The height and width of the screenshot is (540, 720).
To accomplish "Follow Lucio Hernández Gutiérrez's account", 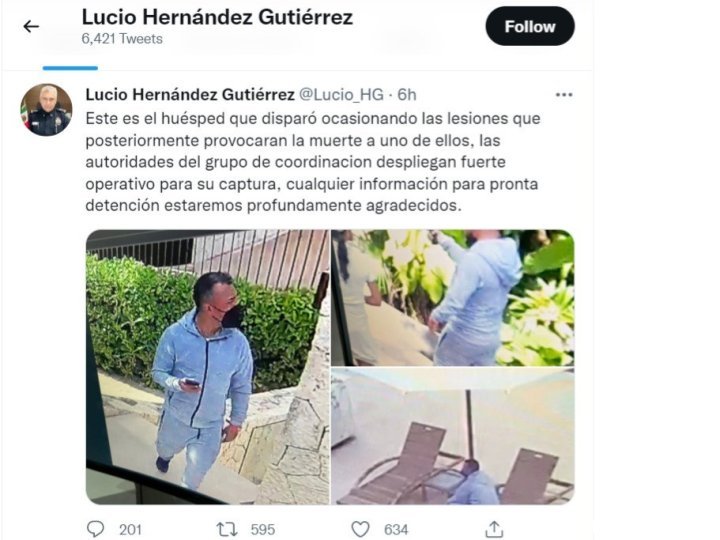I will pyautogui.click(x=530, y=26).
